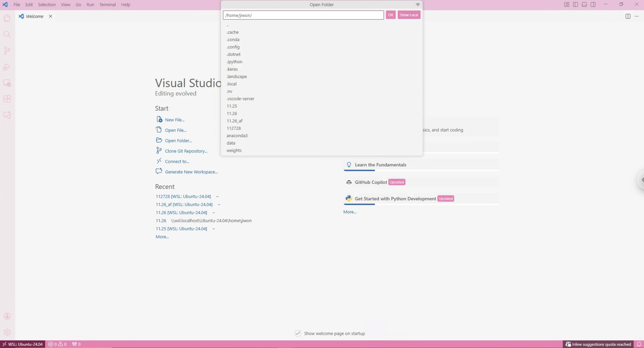Click the Show Local button

409,15
